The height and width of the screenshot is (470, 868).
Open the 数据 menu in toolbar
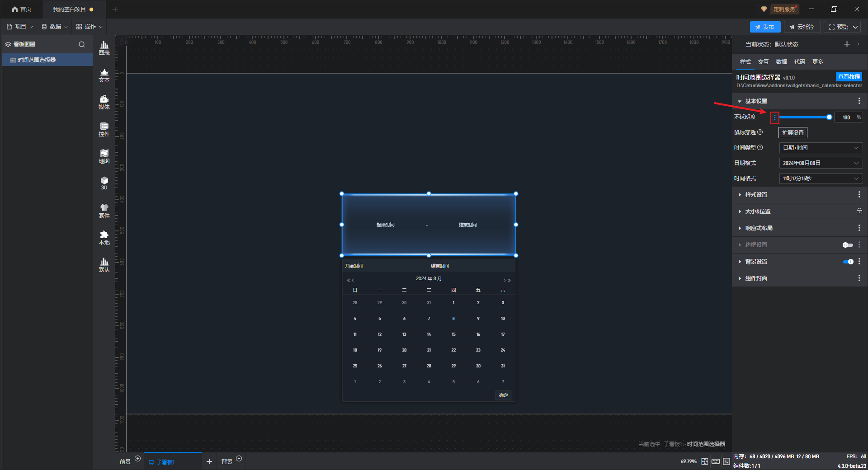point(55,27)
